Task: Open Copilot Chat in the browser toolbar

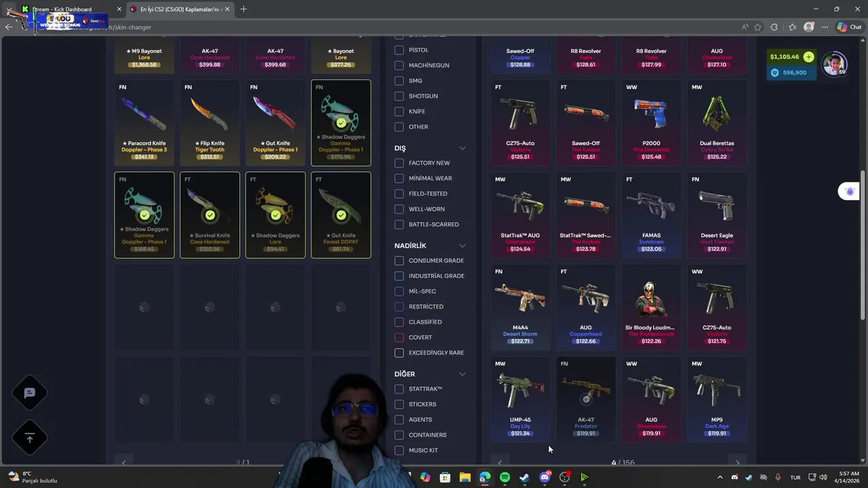Action: (849, 27)
